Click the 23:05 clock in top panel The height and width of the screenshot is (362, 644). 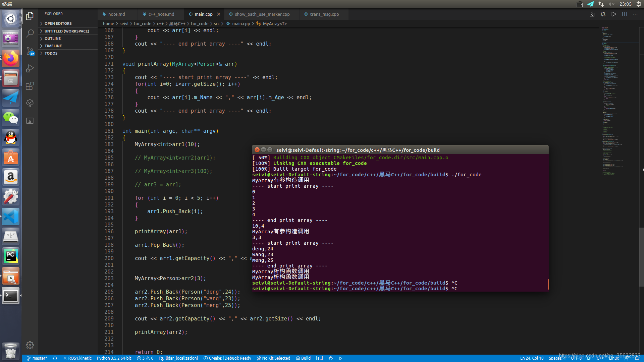coord(625,4)
